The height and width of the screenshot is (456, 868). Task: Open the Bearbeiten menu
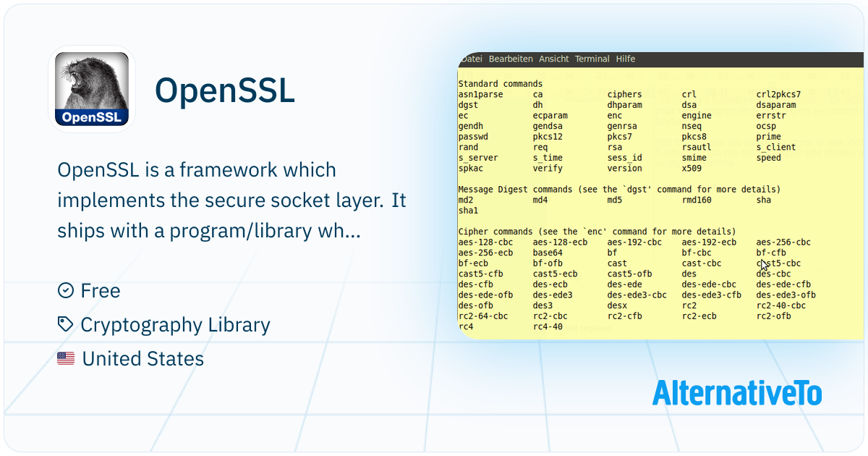(x=511, y=59)
